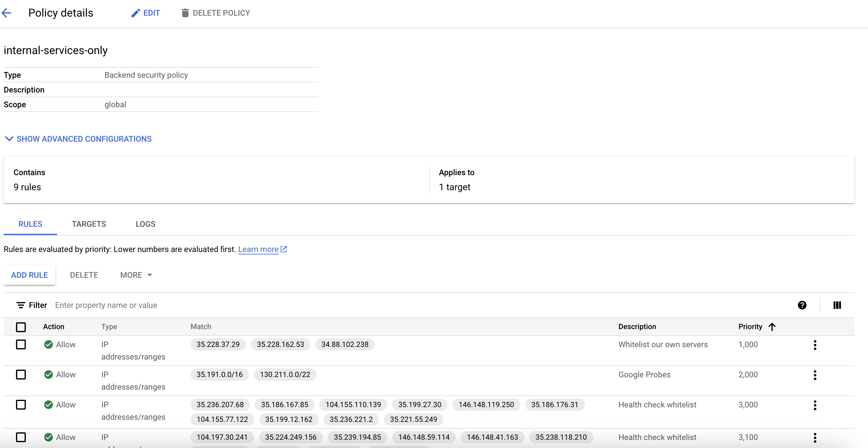The width and height of the screenshot is (868, 448).
Task: Click the green Allow check icon for priority 3,000
Action: [49, 405]
